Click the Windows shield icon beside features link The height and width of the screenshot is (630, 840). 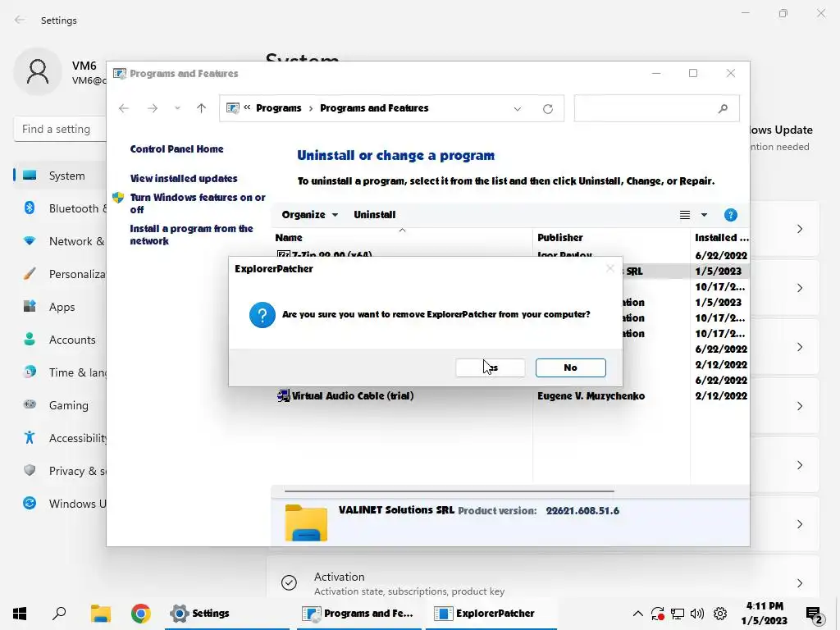coord(118,198)
